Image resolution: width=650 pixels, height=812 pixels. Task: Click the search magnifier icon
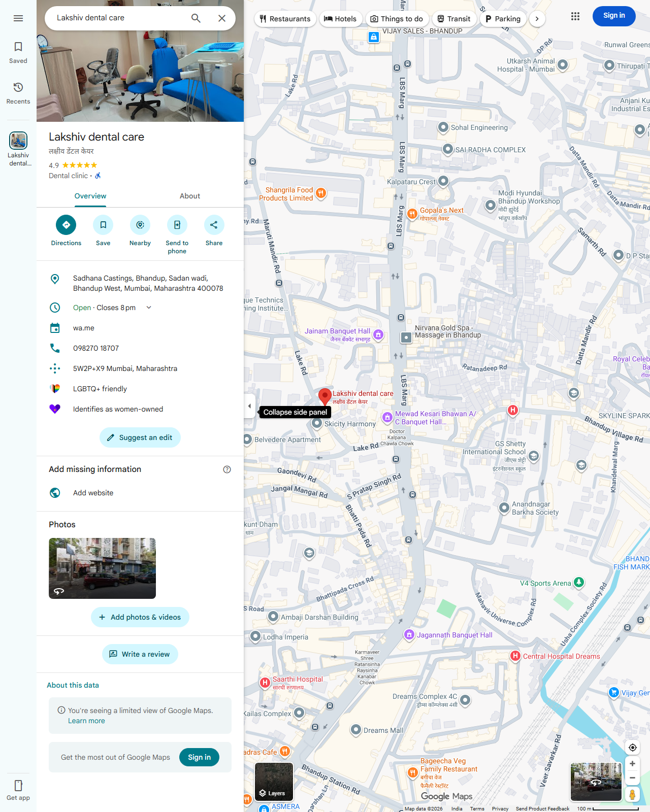coord(196,18)
